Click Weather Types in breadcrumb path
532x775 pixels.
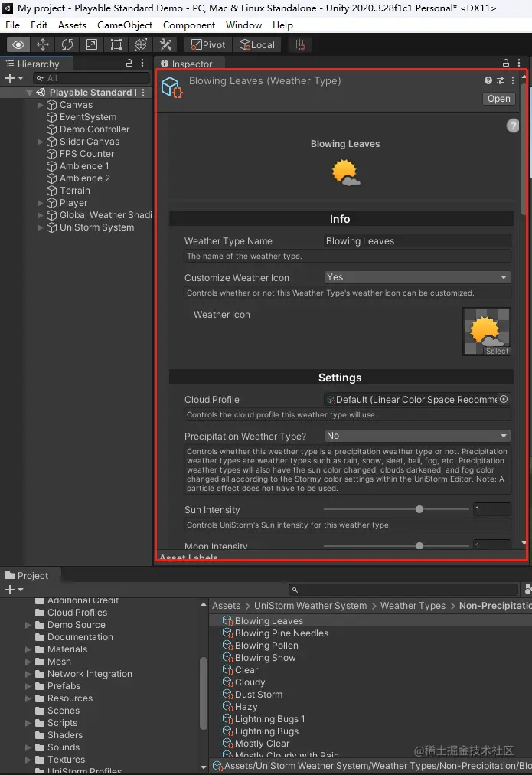(413, 606)
